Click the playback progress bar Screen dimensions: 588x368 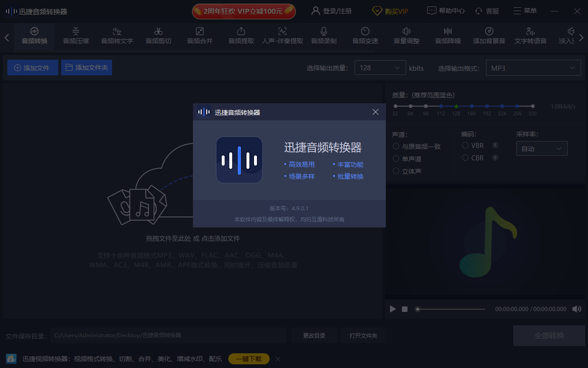pos(451,309)
